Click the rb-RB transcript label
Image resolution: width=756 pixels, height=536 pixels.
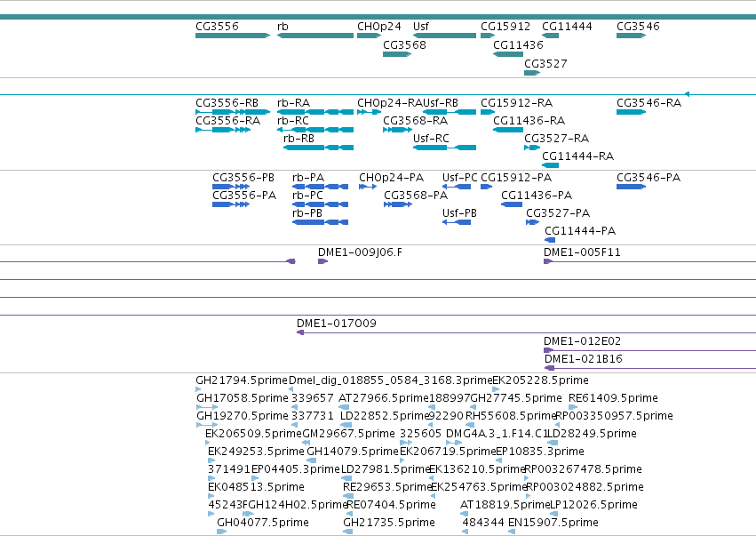coord(298,139)
